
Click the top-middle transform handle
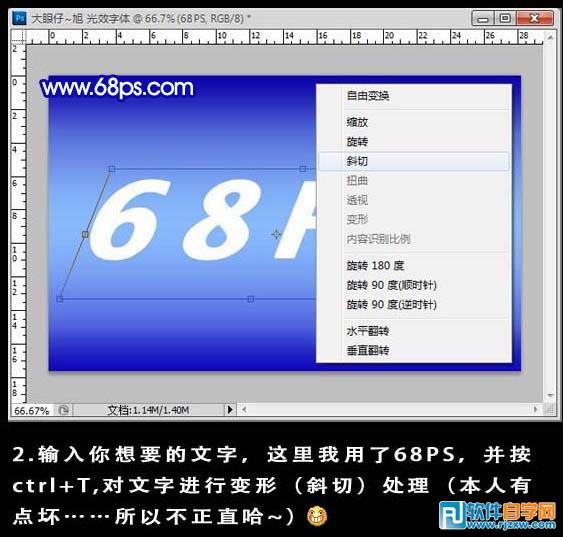tap(303, 169)
